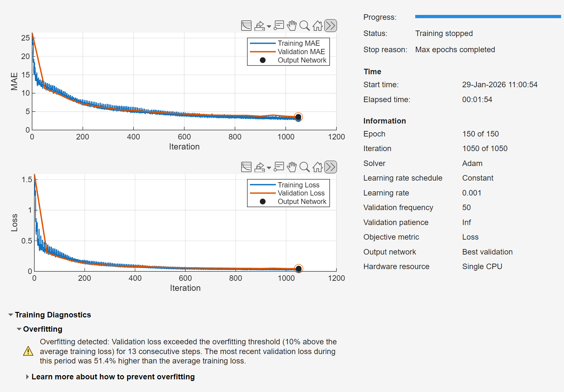The width and height of the screenshot is (564, 392).
Task: Enable data tips on the MAE plot
Action: tap(279, 26)
